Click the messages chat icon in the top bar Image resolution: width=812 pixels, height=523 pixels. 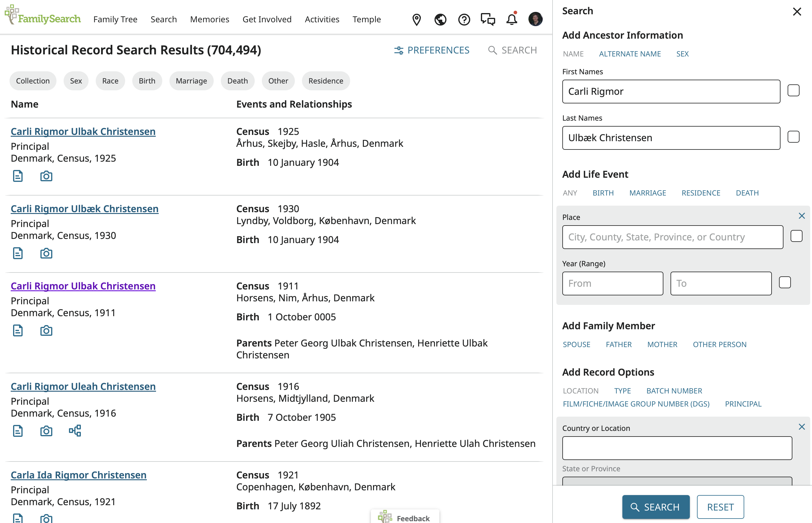488,19
